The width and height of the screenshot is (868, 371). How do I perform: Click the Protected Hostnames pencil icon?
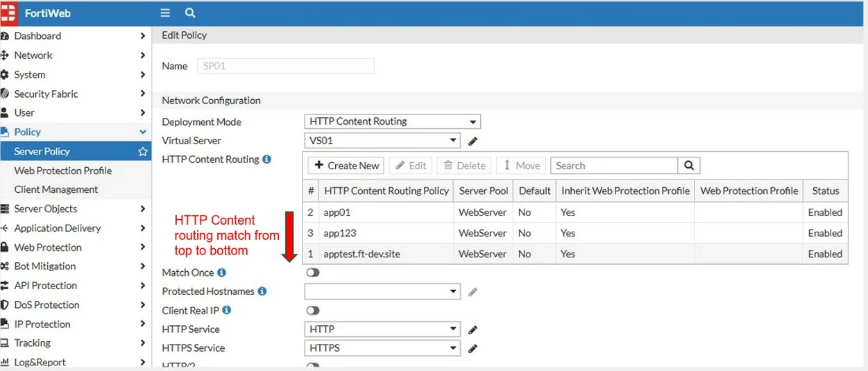point(473,292)
